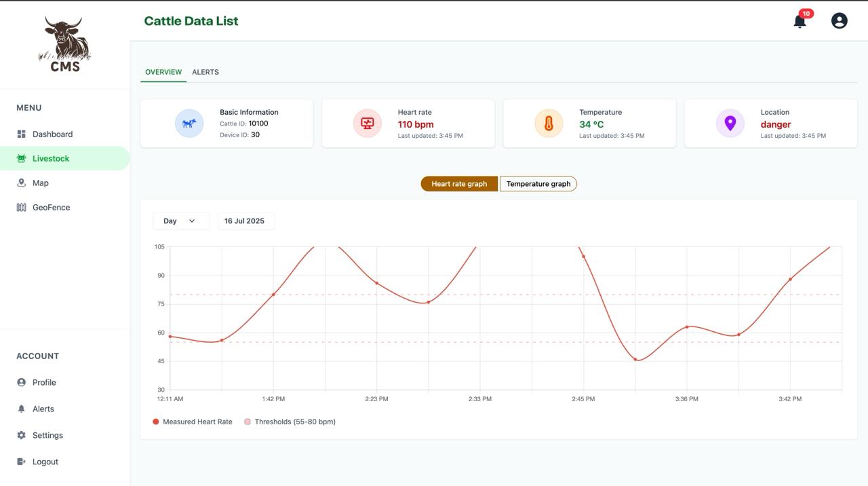
Task: Click the 2:45 PM data point on graph
Action: click(x=583, y=257)
